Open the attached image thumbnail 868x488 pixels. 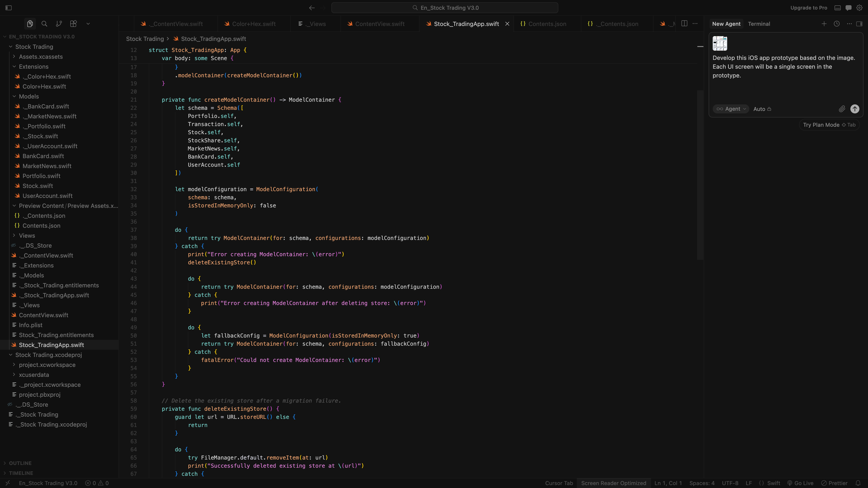pos(720,43)
